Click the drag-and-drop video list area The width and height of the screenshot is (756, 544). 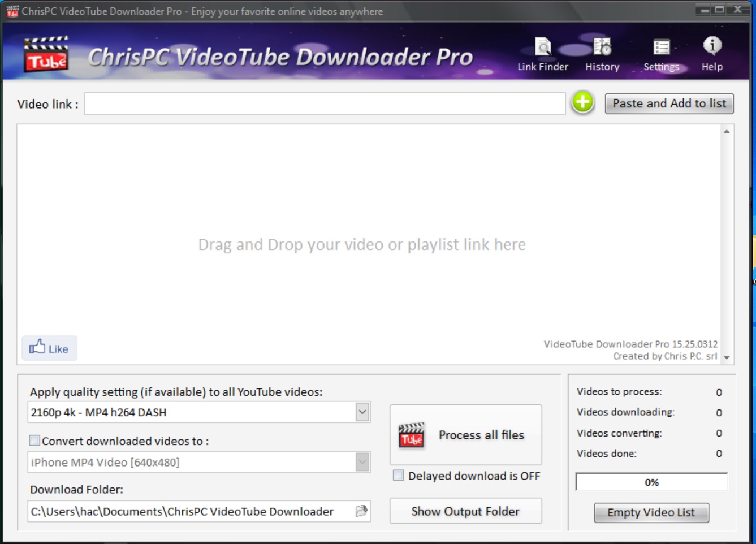(369, 244)
